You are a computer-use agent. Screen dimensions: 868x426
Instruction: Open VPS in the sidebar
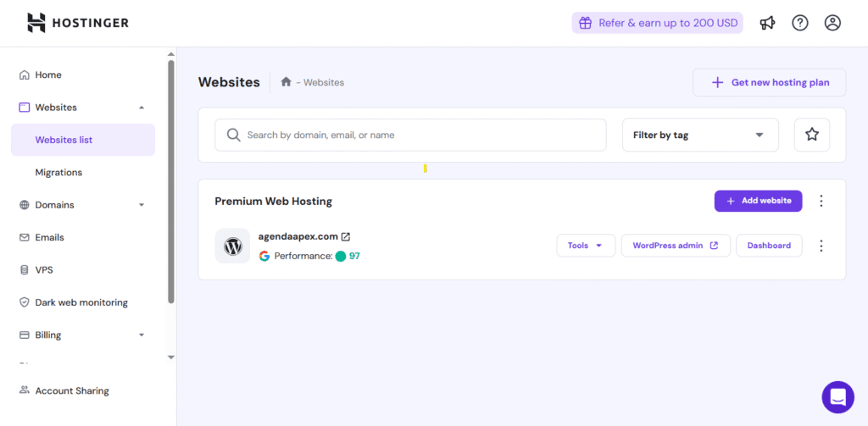click(44, 270)
